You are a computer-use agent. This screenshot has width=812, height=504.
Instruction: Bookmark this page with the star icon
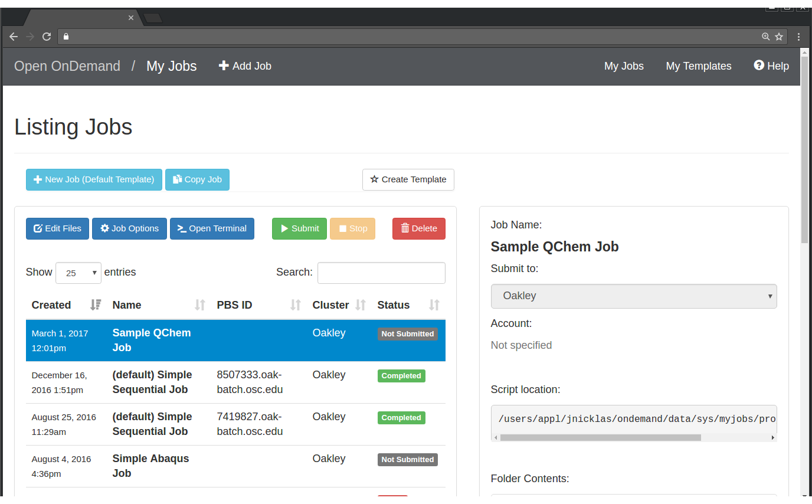779,37
